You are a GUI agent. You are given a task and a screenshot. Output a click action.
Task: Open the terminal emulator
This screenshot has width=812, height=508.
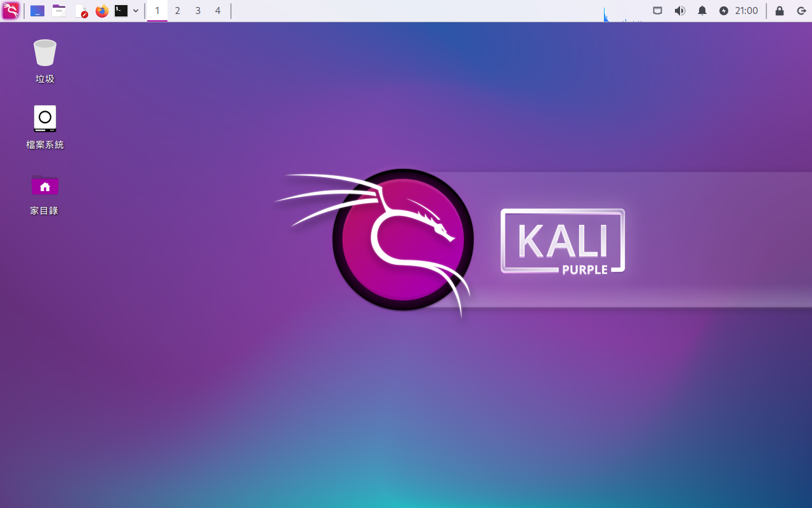121,11
